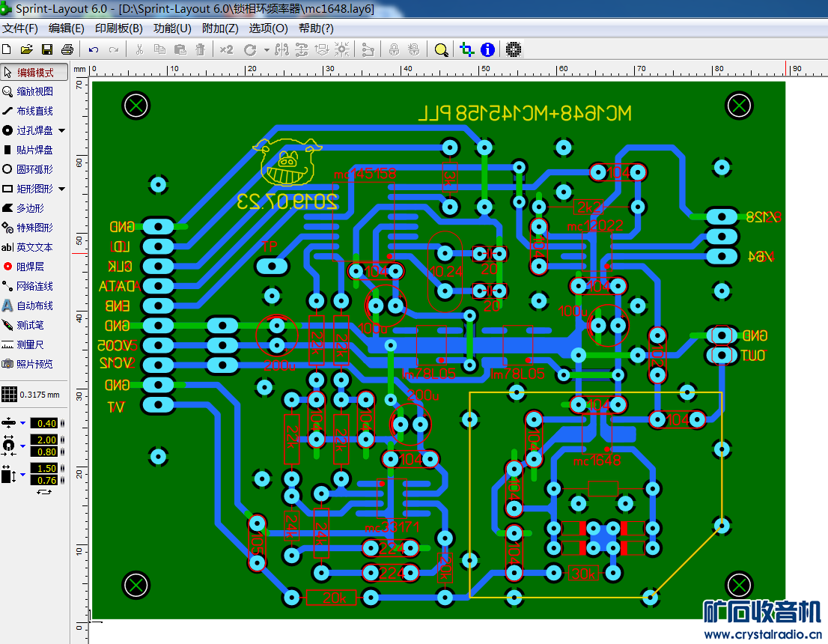Open the 印刷板(B) menu
Viewport: 828px width, 644px height.
pos(119,28)
